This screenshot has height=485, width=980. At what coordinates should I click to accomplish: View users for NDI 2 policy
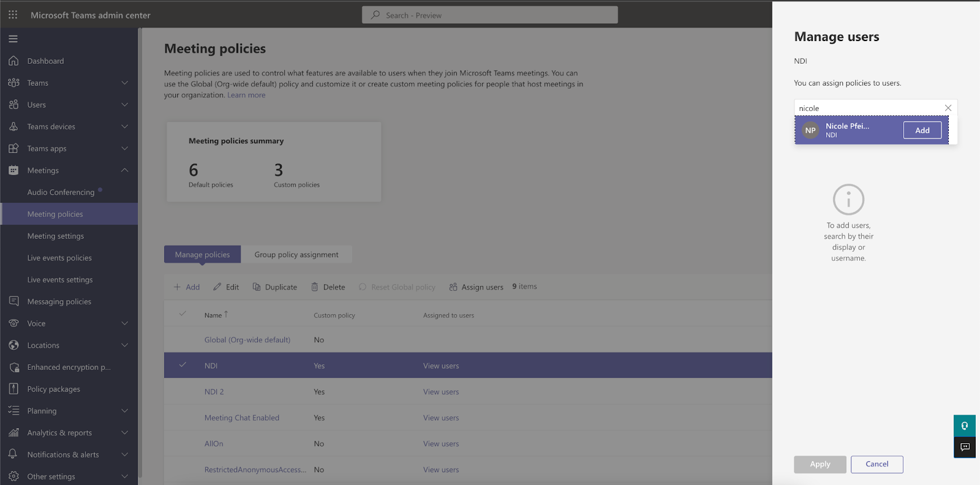tap(441, 392)
